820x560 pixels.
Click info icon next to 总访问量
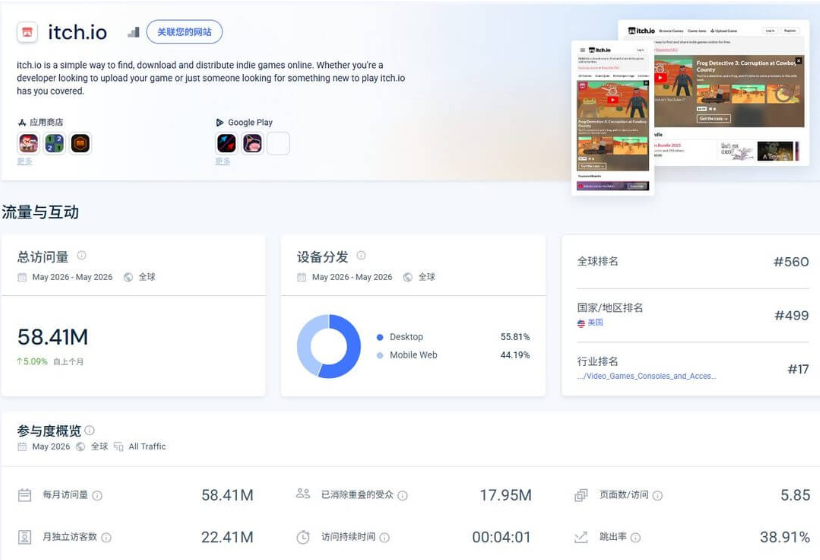(x=82, y=255)
